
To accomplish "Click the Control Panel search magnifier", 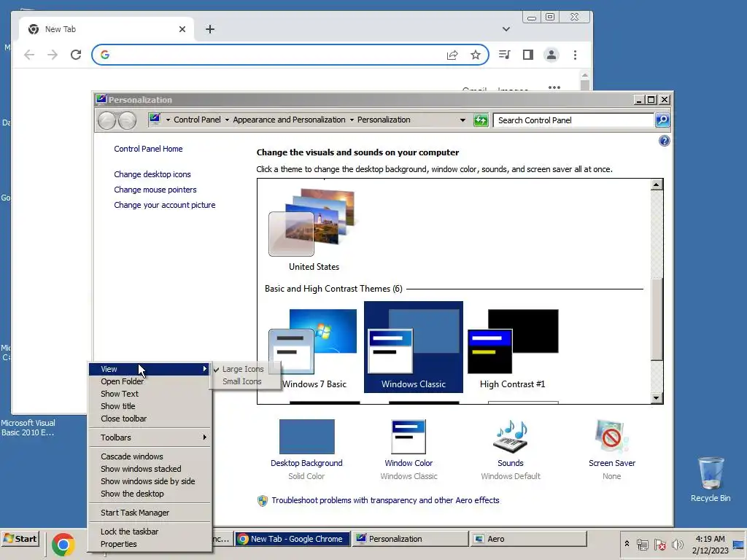I will [x=662, y=120].
